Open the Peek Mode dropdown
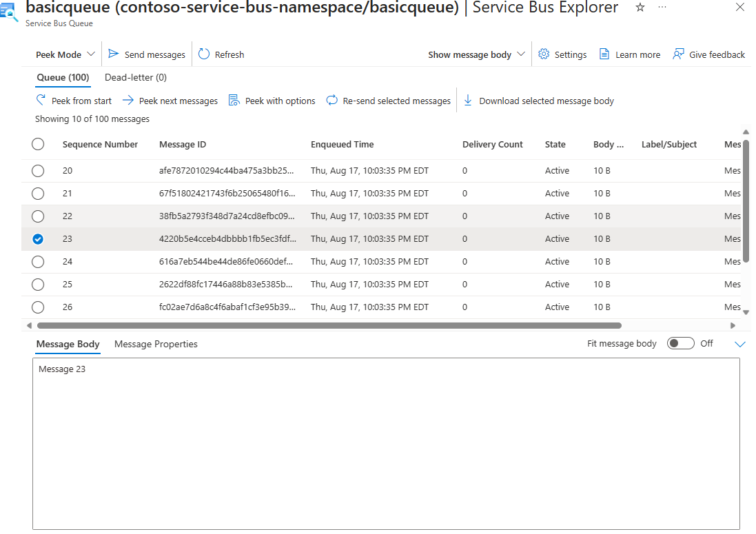The height and width of the screenshot is (534, 756). (x=65, y=54)
